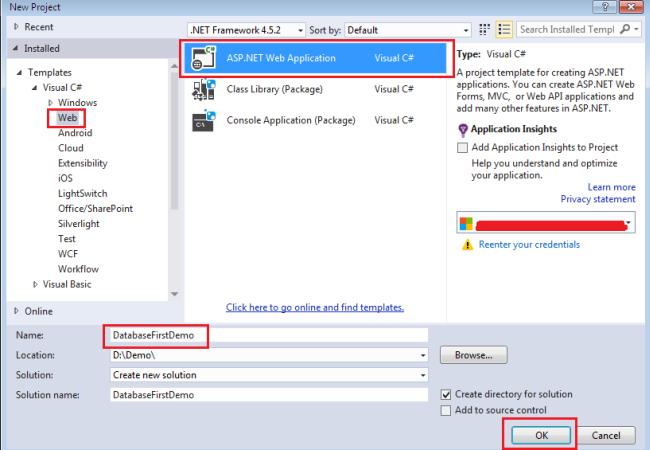Switch to medium icons list view
The image size is (650, 450).
(504, 30)
